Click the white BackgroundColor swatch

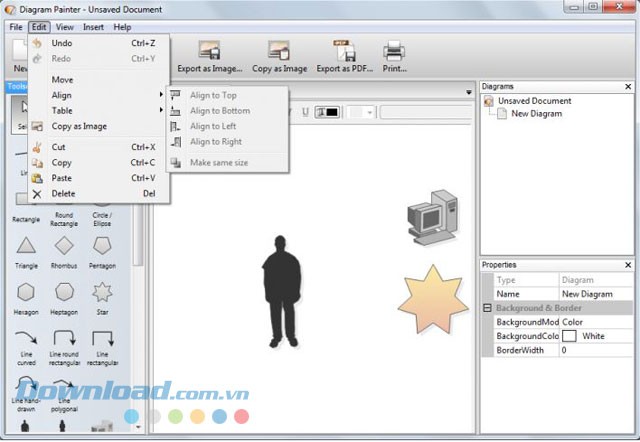(569, 337)
